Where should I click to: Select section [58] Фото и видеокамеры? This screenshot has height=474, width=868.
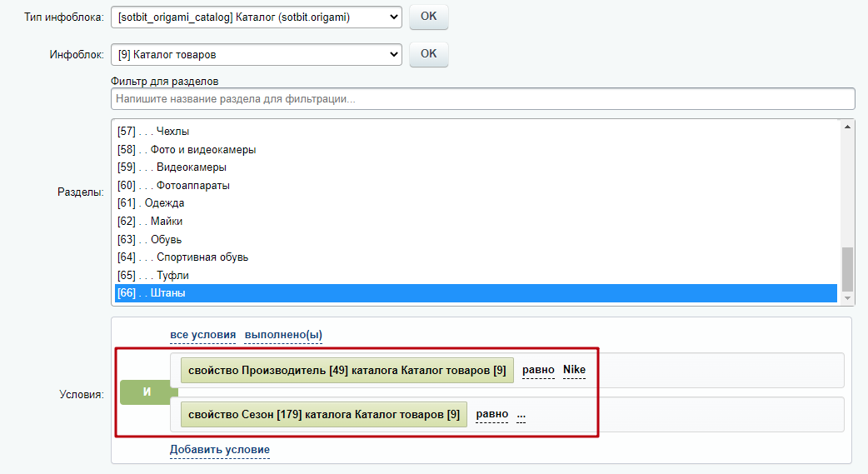(476, 149)
